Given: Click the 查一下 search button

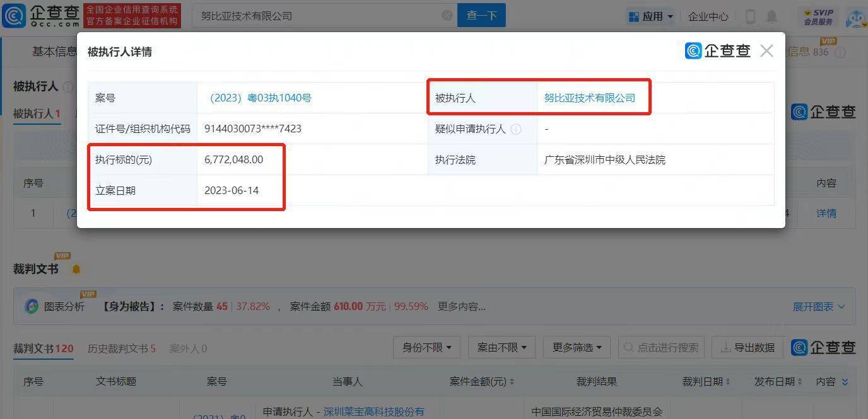Looking at the screenshot, I should click(481, 16).
